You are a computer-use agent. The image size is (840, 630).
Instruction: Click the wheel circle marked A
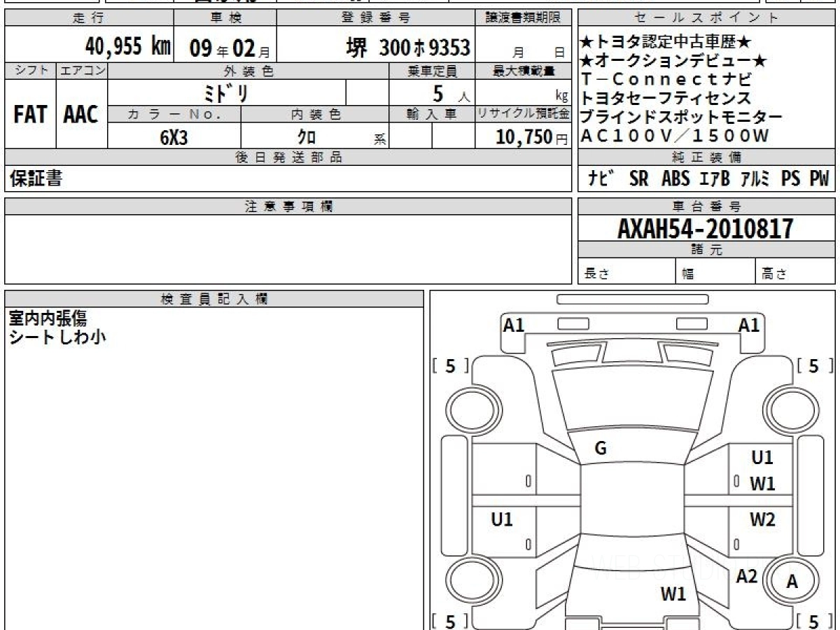(791, 581)
